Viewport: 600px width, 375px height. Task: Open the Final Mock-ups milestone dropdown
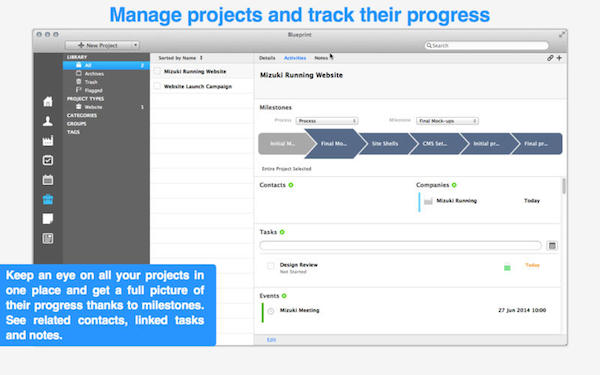pyautogui.click(x=447, y=121)
